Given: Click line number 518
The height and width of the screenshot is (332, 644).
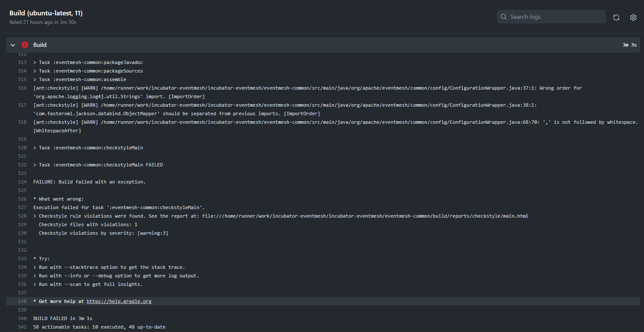Looking at the screenshot, I should (22, 122).
